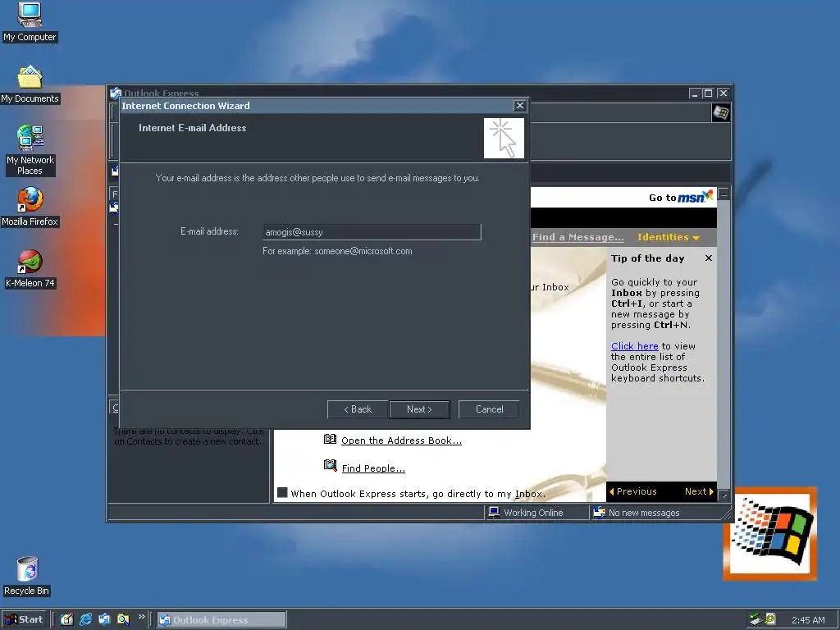Launch Outlook Express from quick launch bar
Screen dimensions: 840x630
click(x=104, y=619)
